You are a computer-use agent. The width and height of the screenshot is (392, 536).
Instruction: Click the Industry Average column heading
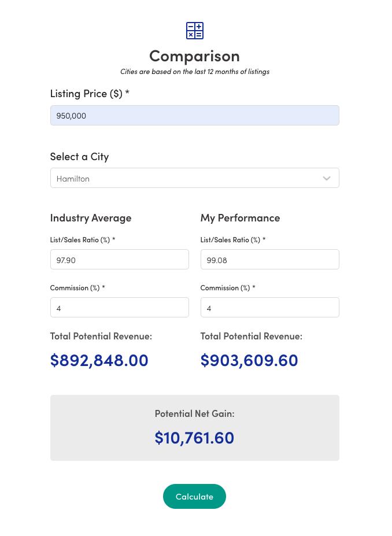click(x=91, y=217)
